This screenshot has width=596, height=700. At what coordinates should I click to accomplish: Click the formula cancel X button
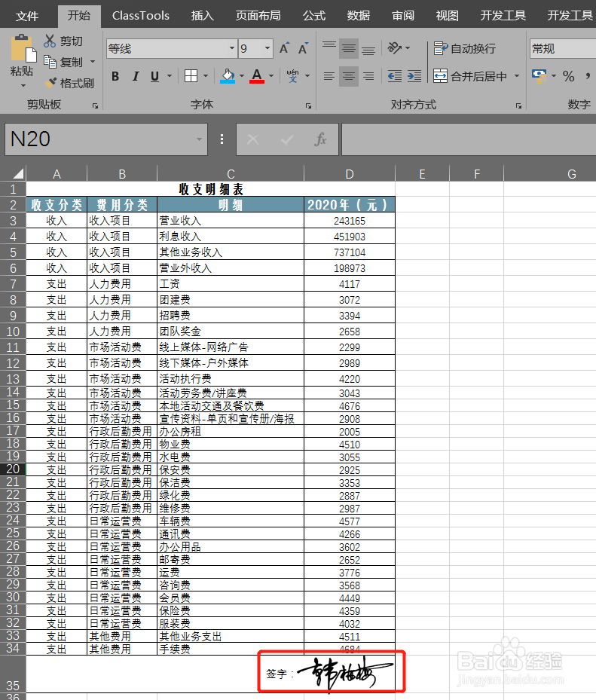[x=252, y=139]
